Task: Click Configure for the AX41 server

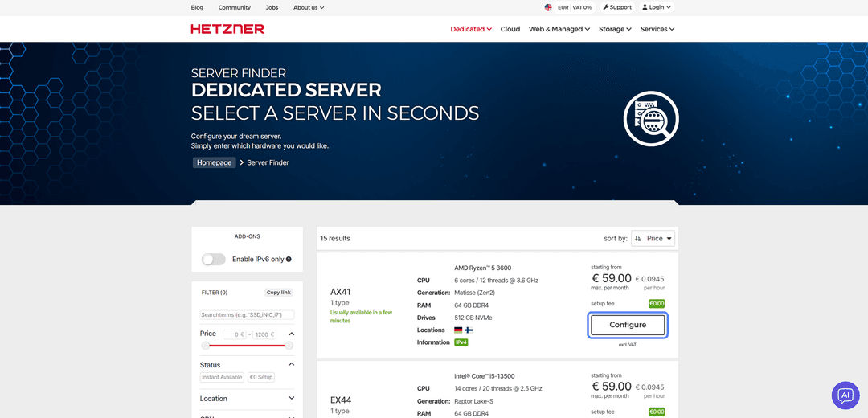Action: click(x=628, y=325)
